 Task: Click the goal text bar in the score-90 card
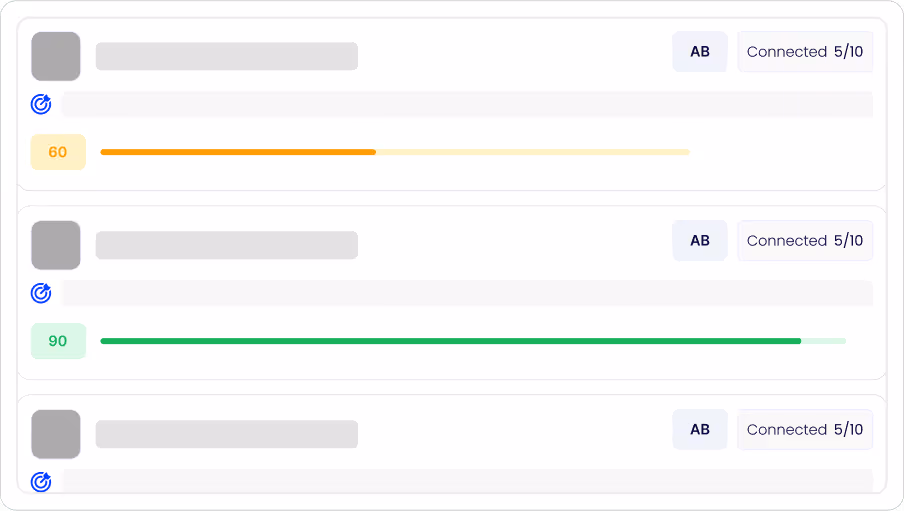pyautogui.click(x=467, y=293)
